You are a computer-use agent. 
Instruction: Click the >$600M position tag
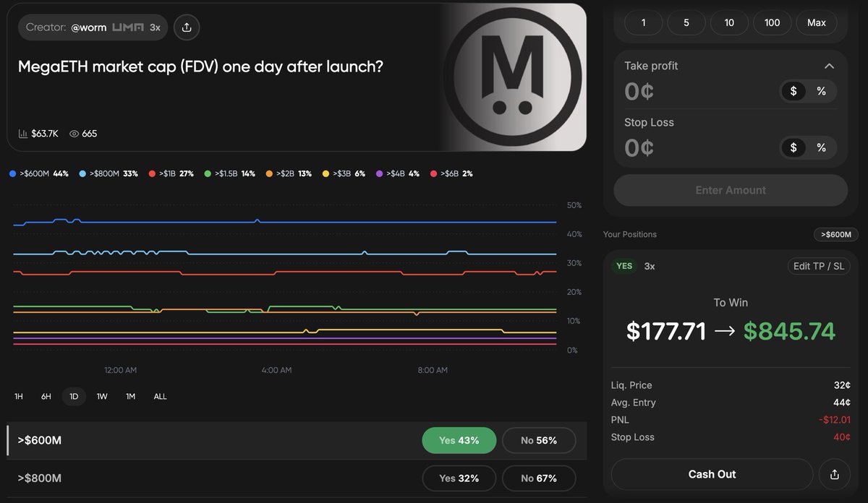coord(835,234)
